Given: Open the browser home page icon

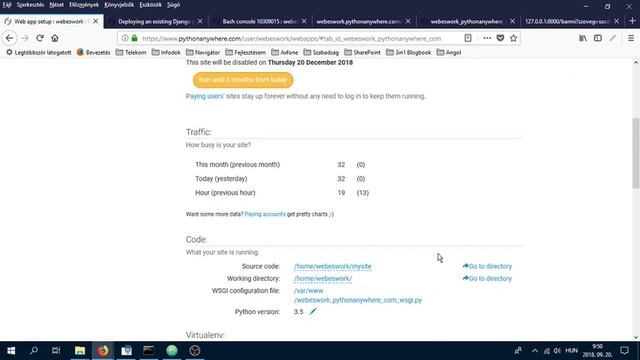Looking at the screenshot, I should 55,38.
